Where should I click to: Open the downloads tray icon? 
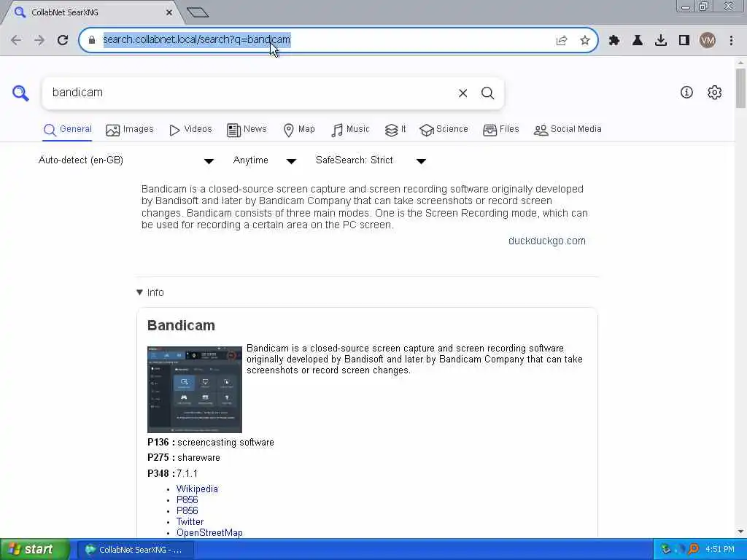661,41
